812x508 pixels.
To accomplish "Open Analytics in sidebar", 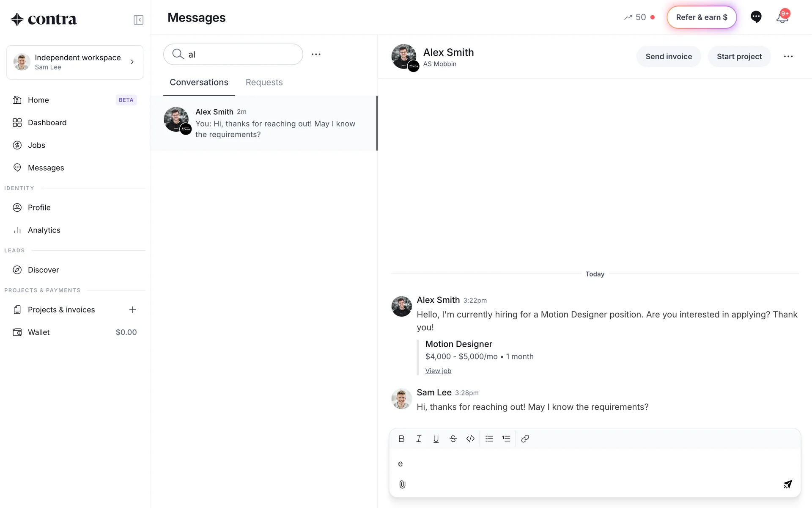I will (44, 230).
